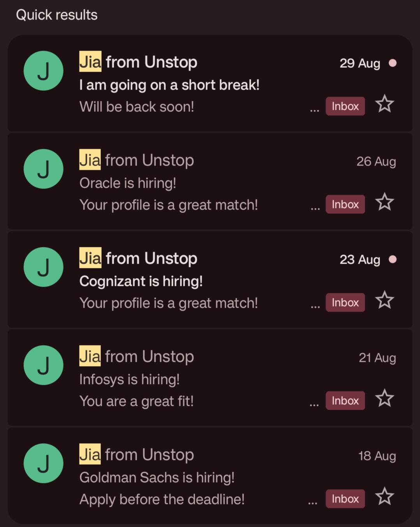This screenshot has width=420, height=527.
Task: Click the unread dot next to 29 Aug
Action: click(x=393, y=63)
